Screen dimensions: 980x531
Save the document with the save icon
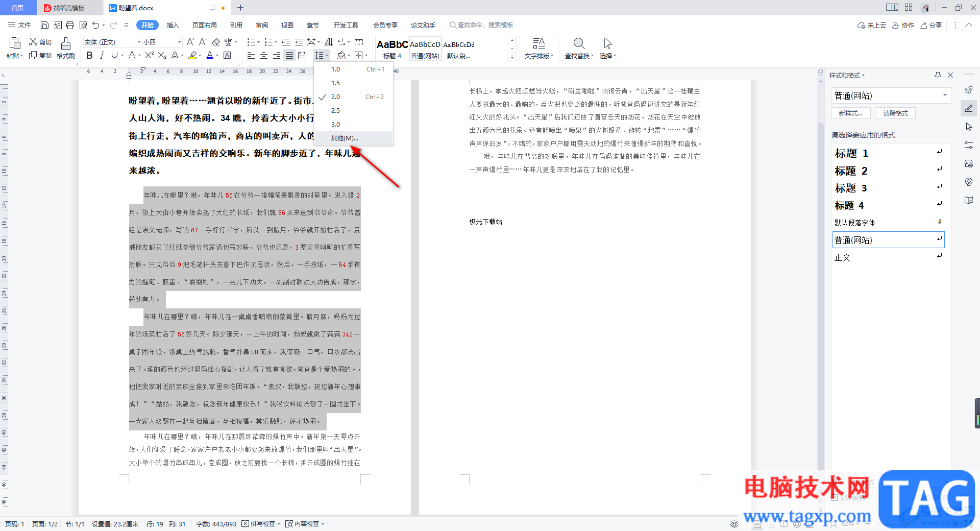(x=44, y=25)
